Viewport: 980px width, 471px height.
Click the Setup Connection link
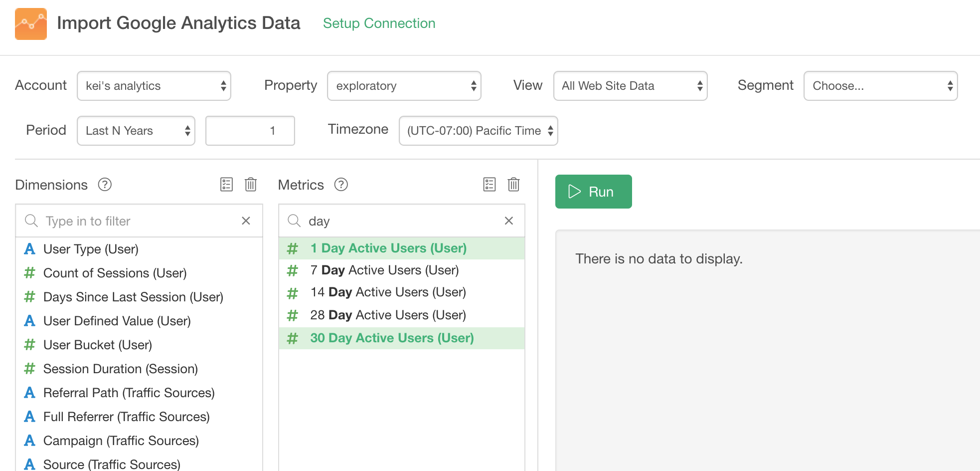[379, 23]
